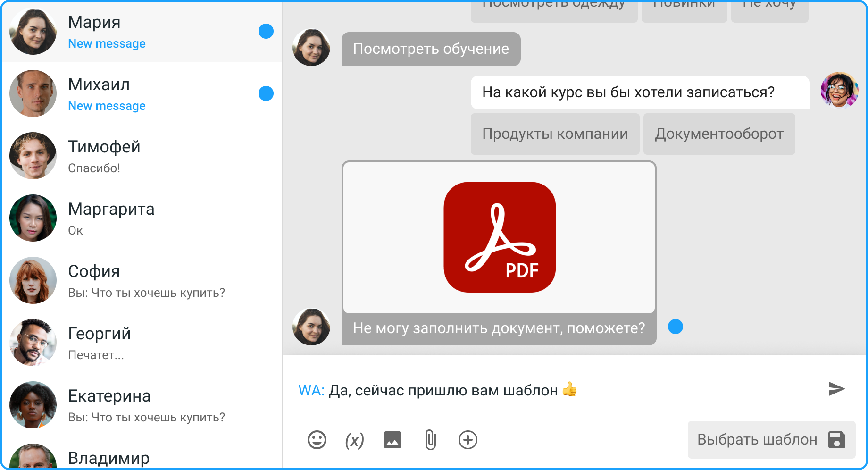Click Владимир's profile picture
The image size is (868, 470).
(33, 456)
